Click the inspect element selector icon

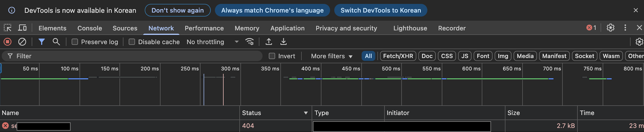[x=7, y=27]
